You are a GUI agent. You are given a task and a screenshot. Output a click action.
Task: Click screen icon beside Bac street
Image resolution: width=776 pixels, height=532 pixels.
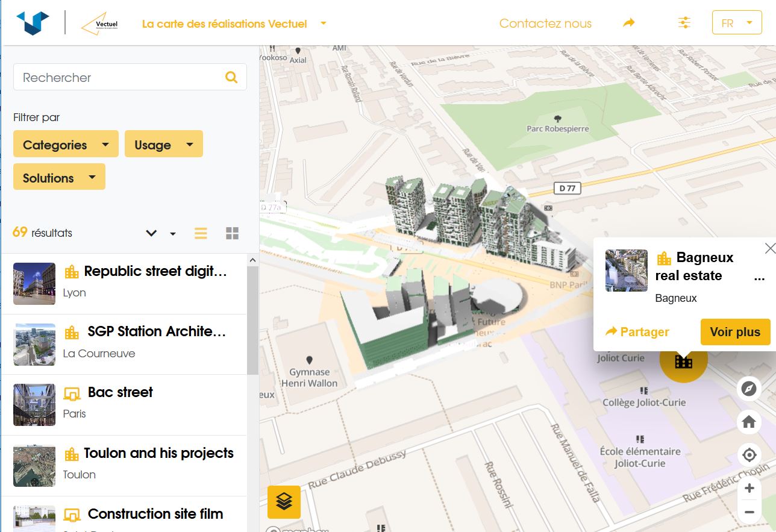pyautogui.click(x=72, y=394)
